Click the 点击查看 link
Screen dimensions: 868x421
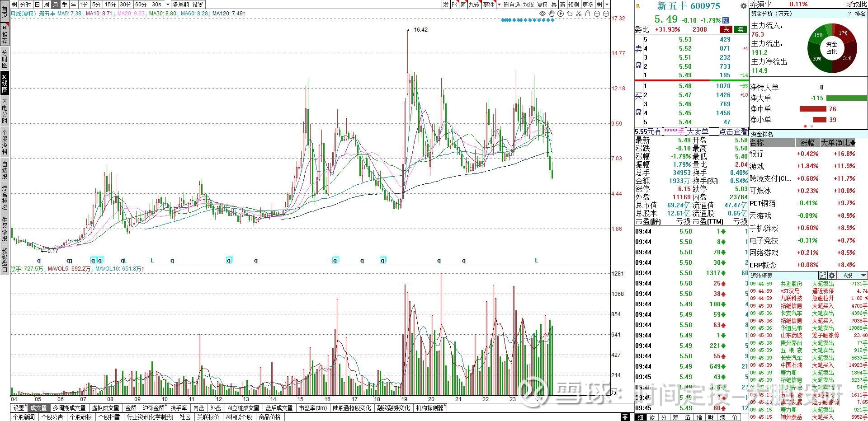click(733, 131)
